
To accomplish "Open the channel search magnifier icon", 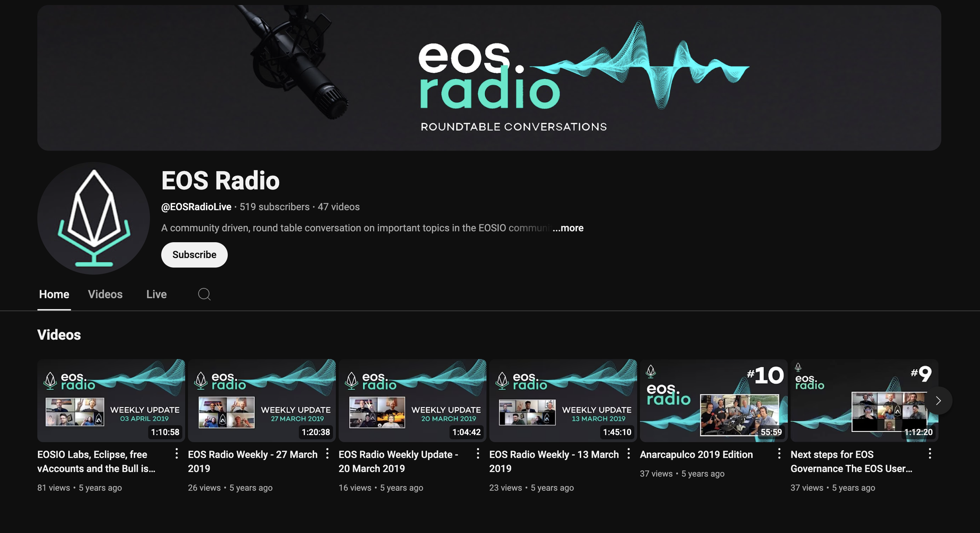I will coord(204,294).
